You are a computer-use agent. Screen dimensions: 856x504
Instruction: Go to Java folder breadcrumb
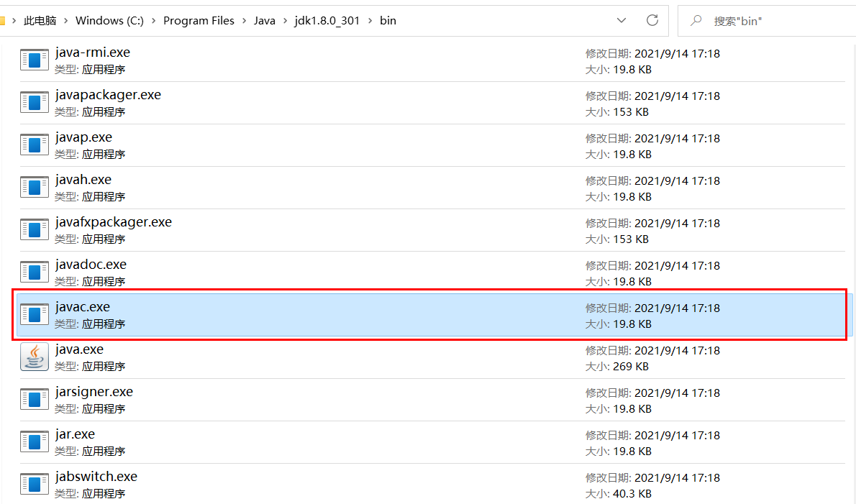click(264, 21)
